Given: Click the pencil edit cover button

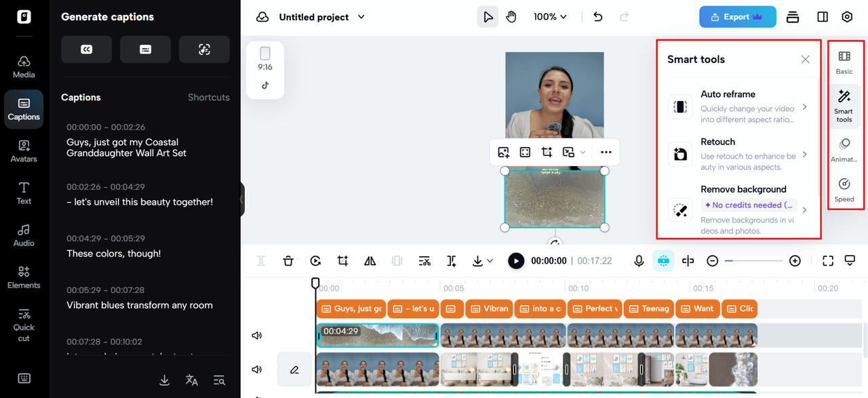Looking at the screenshot, I should pyautogui.click(x=294, y=370).
